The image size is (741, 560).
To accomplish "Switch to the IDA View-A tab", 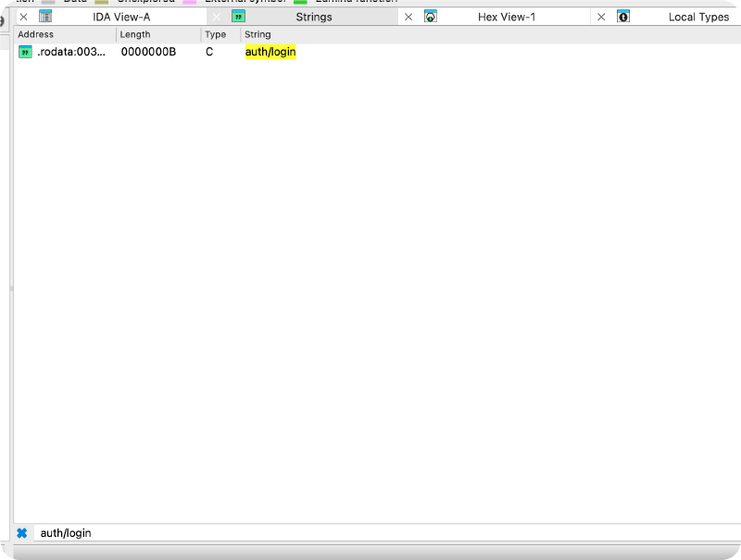I will coord(121,17).
